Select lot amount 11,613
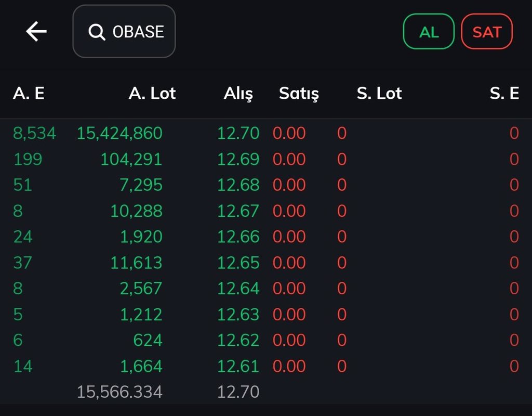This screenshot has height=416, width=532. [x=137, y=263]
